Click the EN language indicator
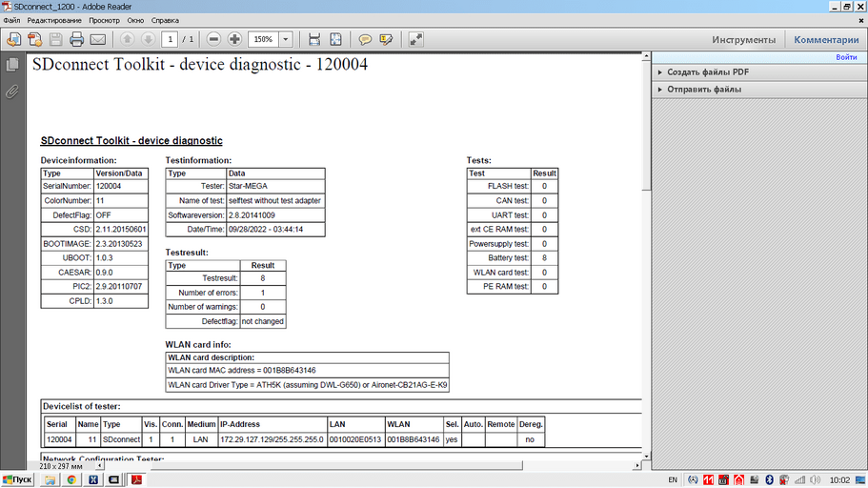 click(x=673, y=479)
